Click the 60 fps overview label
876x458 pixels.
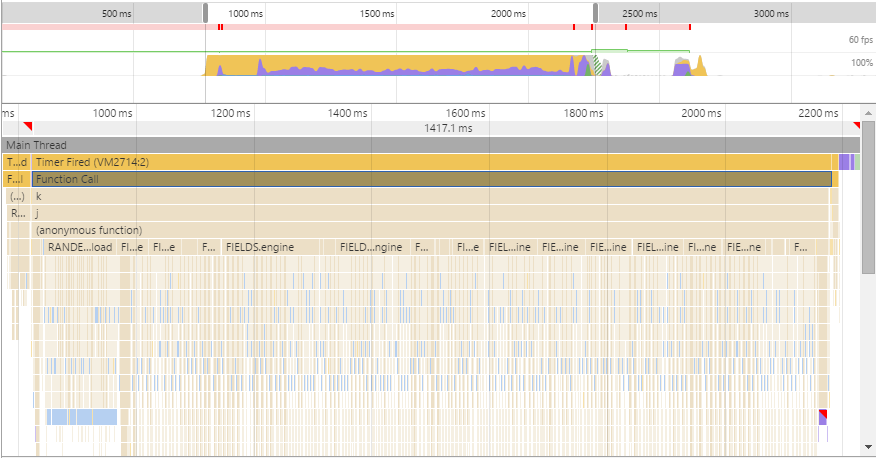tap(860, 40)
